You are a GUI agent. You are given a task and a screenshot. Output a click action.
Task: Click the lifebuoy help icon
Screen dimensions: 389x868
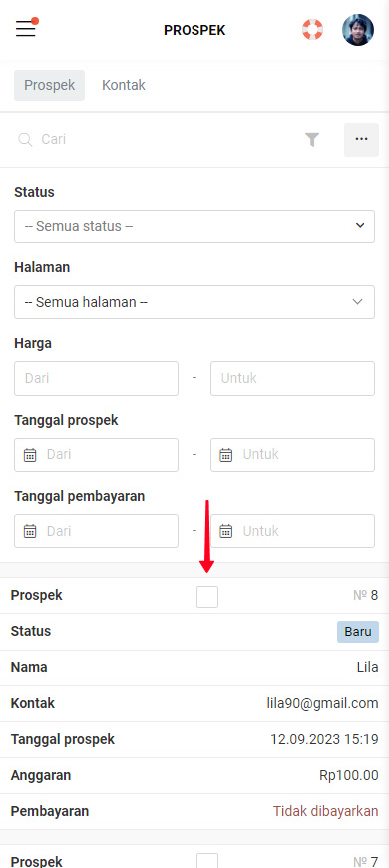(312, 29)
